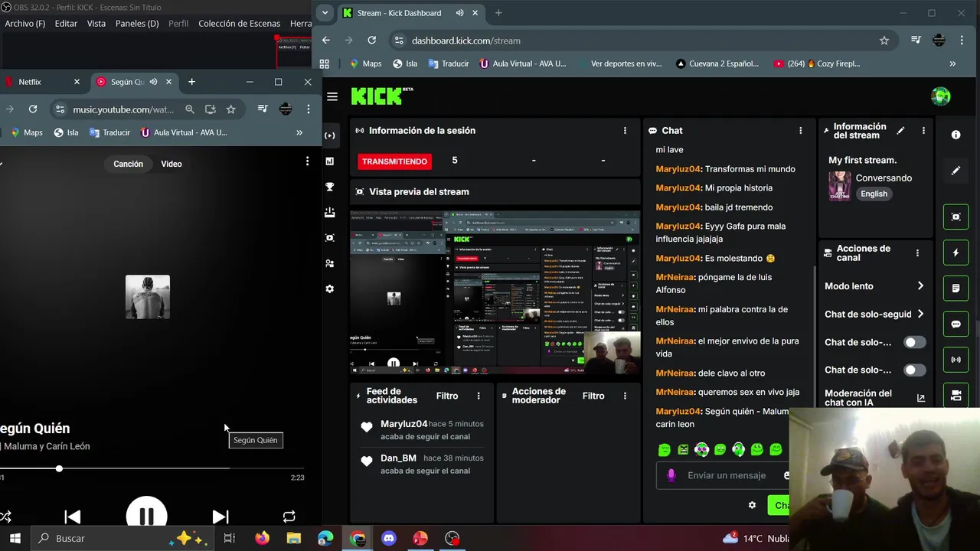Open Feed de actividades options menu
The width and height of the screenshot is (980, 551).
point(479,396)
